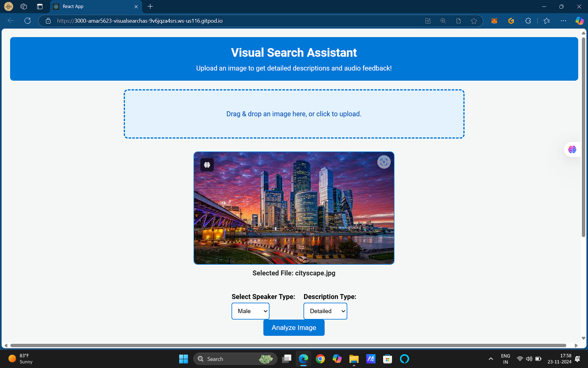Open browser Extensions puzzle icon
The image size is (588, 368).
tap(528, 21)
